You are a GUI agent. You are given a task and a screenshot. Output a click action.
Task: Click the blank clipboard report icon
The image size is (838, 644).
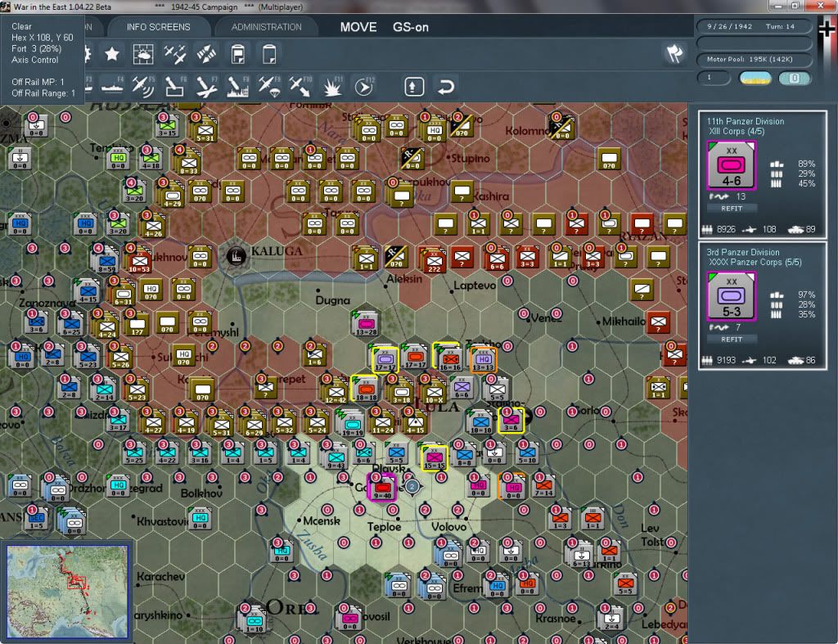point(269,54)
